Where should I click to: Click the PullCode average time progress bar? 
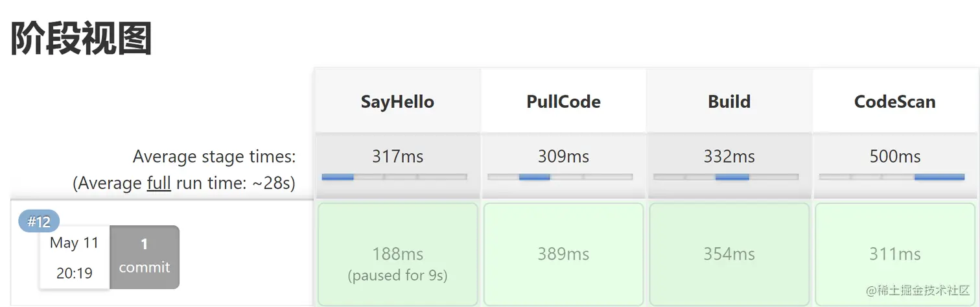click(560, 177)
